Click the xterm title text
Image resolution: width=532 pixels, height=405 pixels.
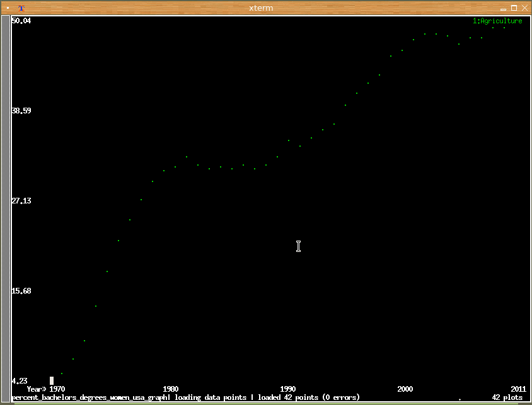[261, 8]
